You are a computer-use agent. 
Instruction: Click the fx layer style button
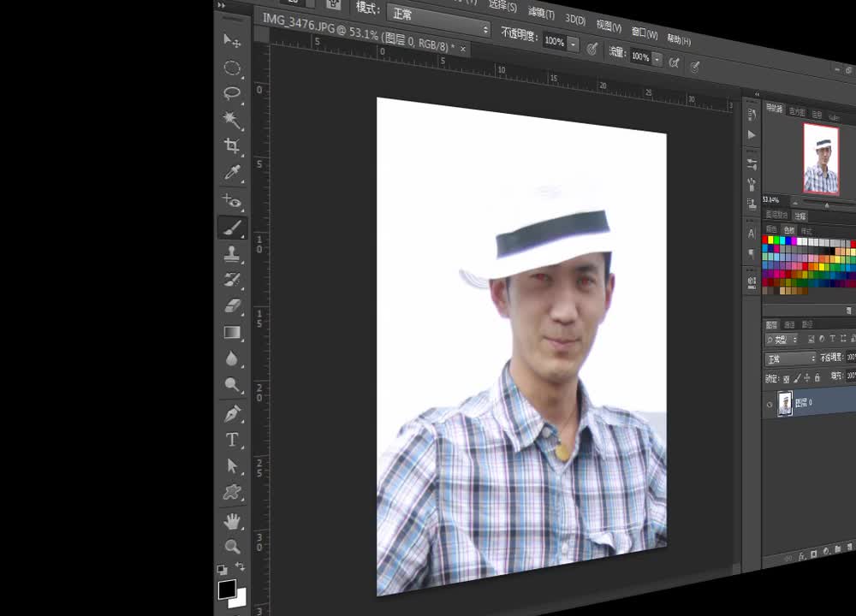(801, 556)
